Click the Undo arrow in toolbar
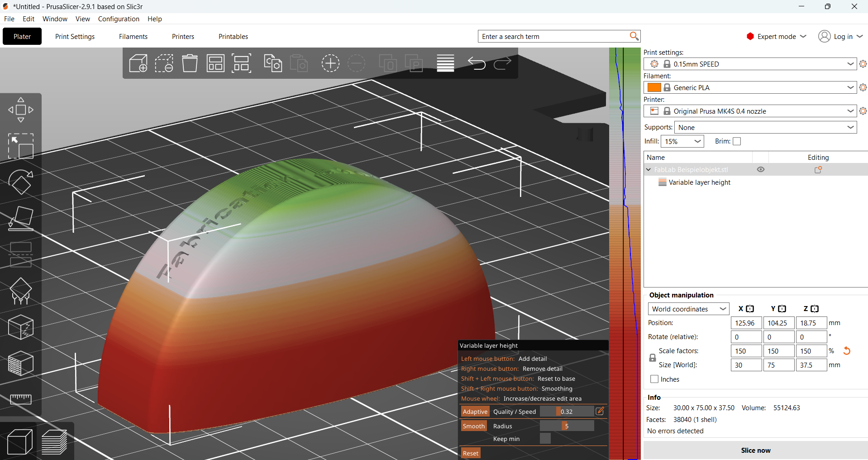 click(x=477, y=63)
